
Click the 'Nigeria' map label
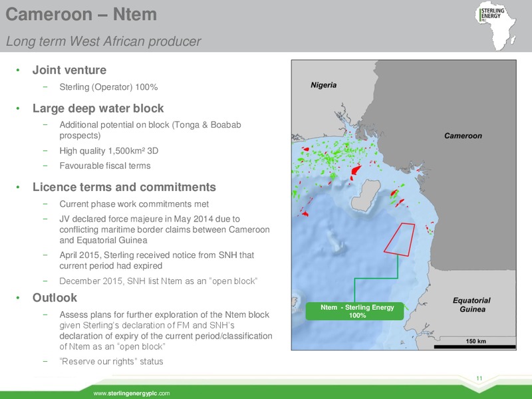point(323,85)
